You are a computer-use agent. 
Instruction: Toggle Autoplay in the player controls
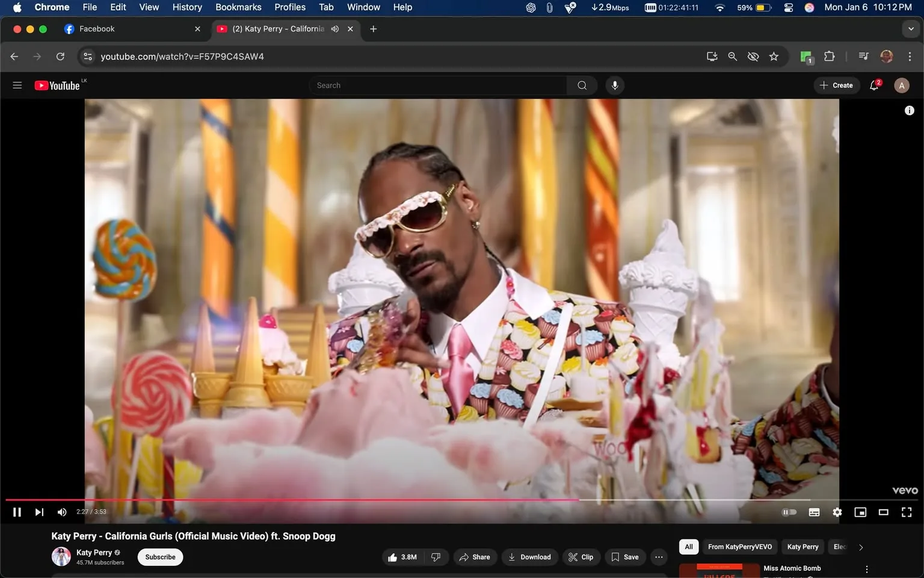(x=789, y=512)
